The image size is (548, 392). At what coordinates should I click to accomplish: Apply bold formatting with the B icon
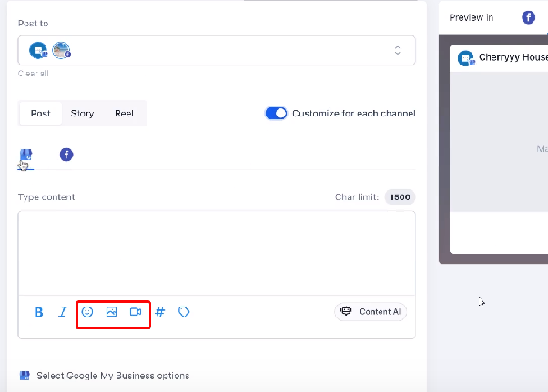(39, 312)
